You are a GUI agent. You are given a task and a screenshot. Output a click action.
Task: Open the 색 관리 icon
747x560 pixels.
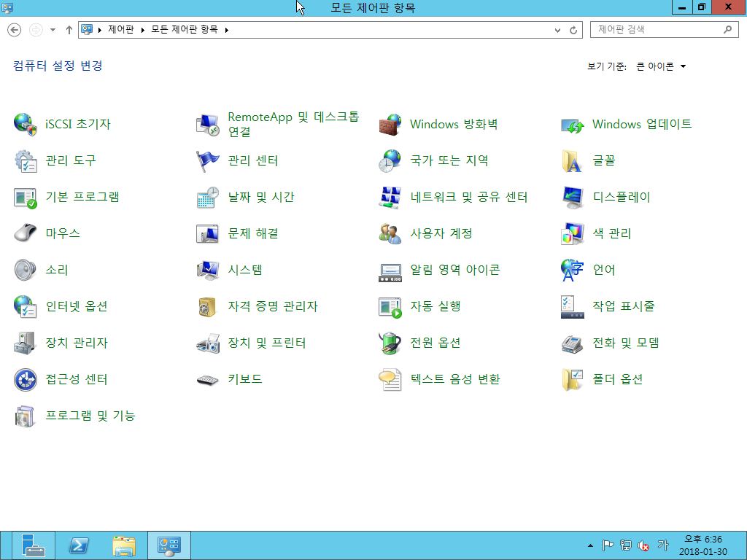point(573,234)
